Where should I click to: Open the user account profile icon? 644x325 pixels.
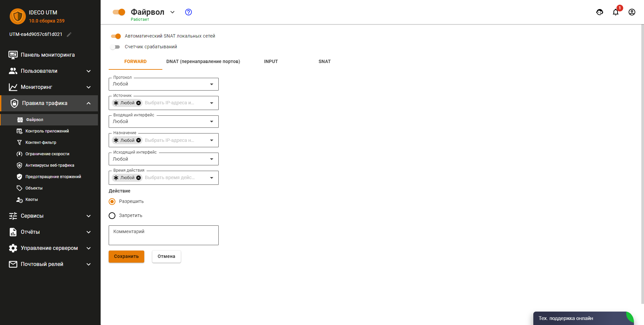click(632, 12)
